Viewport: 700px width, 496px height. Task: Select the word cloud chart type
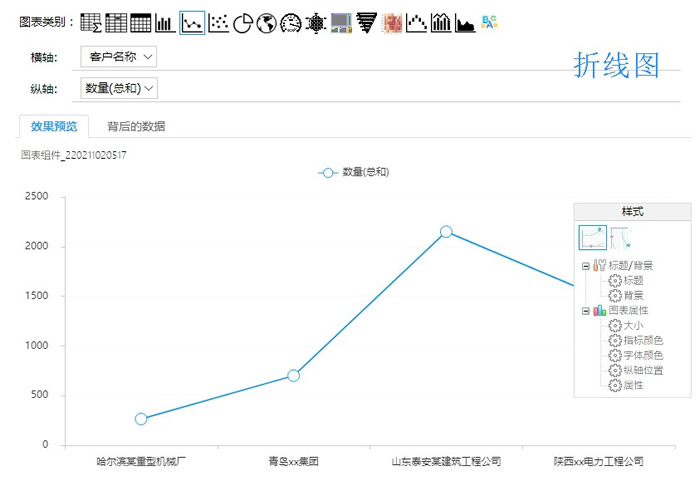(x=490, y=22)
